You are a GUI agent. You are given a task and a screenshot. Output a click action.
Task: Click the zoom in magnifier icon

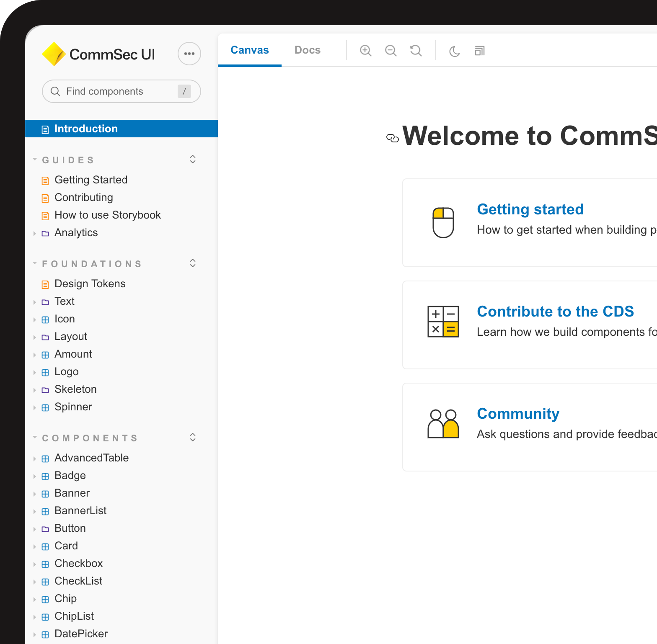coord(366,51)
